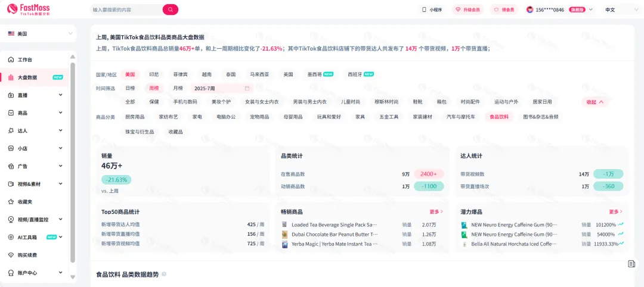This screenshot has width=644, height=287.
Task: Switch to 周榜 weekly ranking
Action: click(x=154, y=88)
